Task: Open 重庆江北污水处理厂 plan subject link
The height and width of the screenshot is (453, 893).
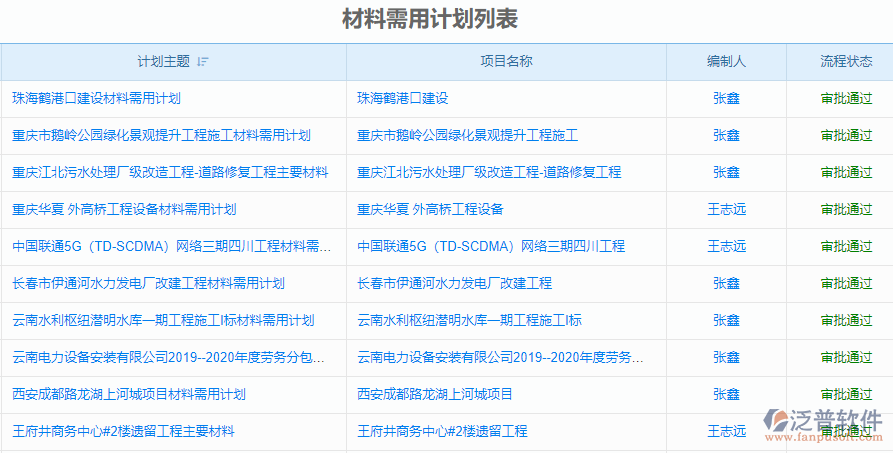Action: tap(170, 172)
